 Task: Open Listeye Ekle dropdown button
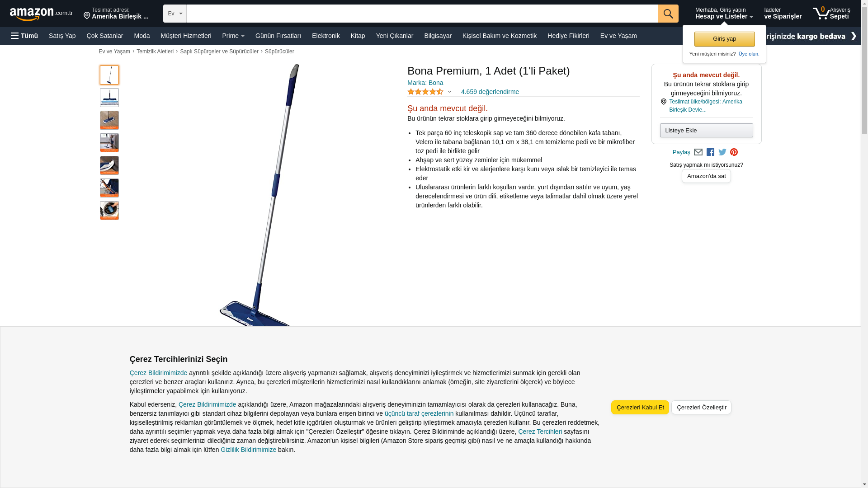pos(707,131)
